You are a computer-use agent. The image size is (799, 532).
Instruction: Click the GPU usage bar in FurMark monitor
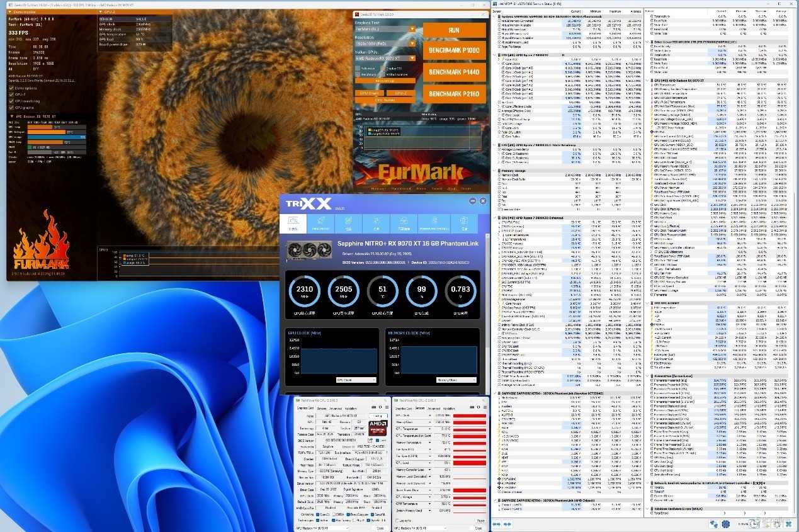pyautogui.click(x=57, y=137)
